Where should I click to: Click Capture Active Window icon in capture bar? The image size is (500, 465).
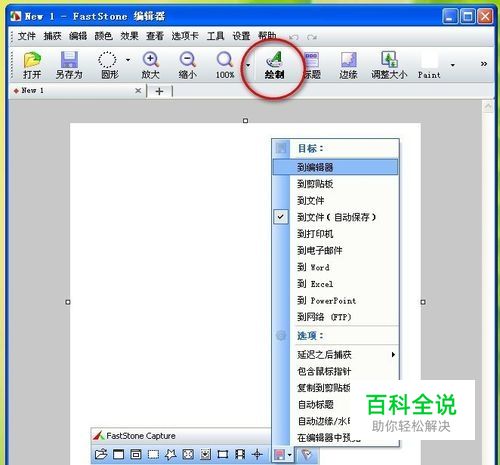pyautogui.click(x=118, y=454)
